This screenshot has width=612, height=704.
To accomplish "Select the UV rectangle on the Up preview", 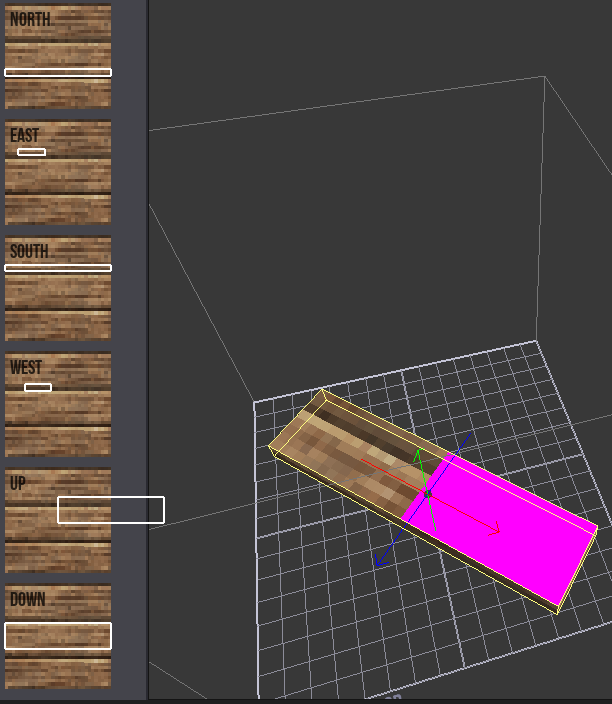I will pos(110,510).
